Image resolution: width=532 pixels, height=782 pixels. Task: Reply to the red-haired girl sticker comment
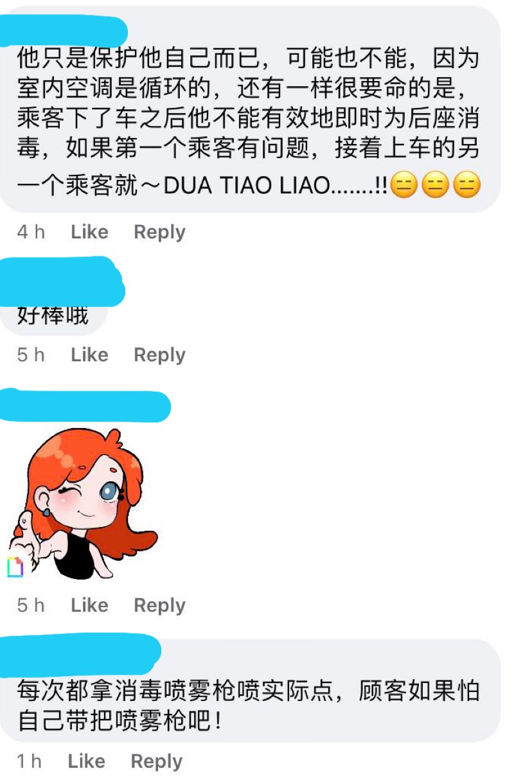(x=159, y=605)
